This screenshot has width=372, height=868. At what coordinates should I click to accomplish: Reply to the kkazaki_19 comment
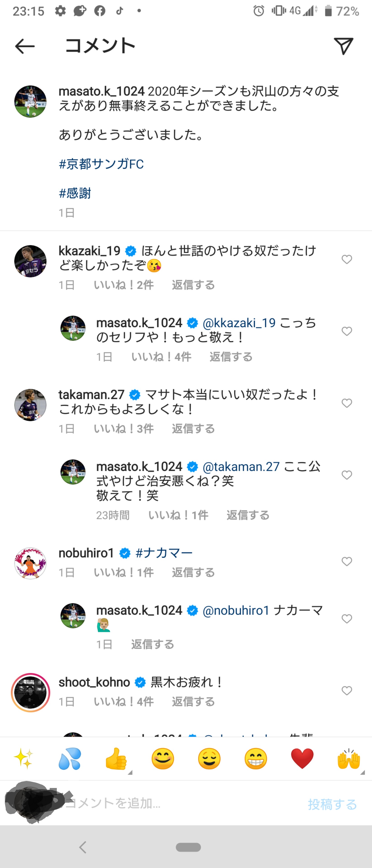point(193,285)
